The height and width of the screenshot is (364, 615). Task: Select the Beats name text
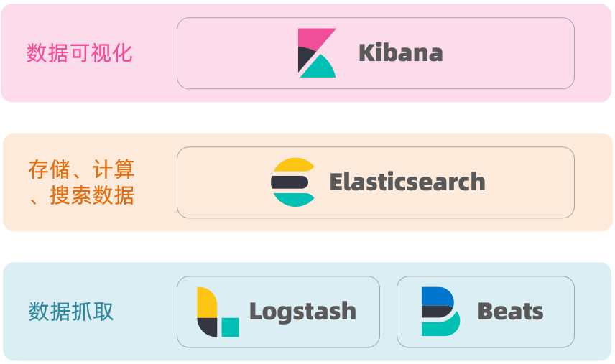[x=510, y=312]
